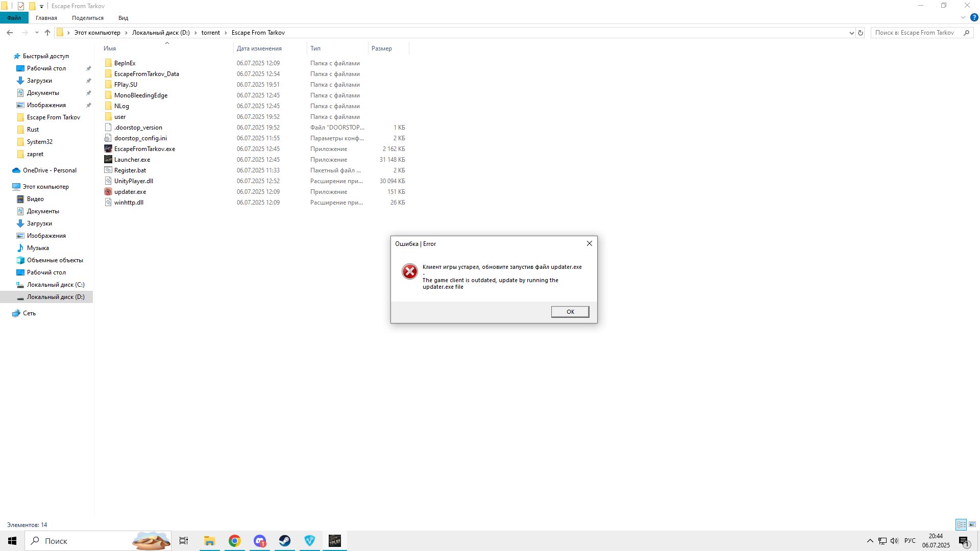Click the help question mark icon
The width and height of the screenshot is (980, 551).
coord(974,18)
